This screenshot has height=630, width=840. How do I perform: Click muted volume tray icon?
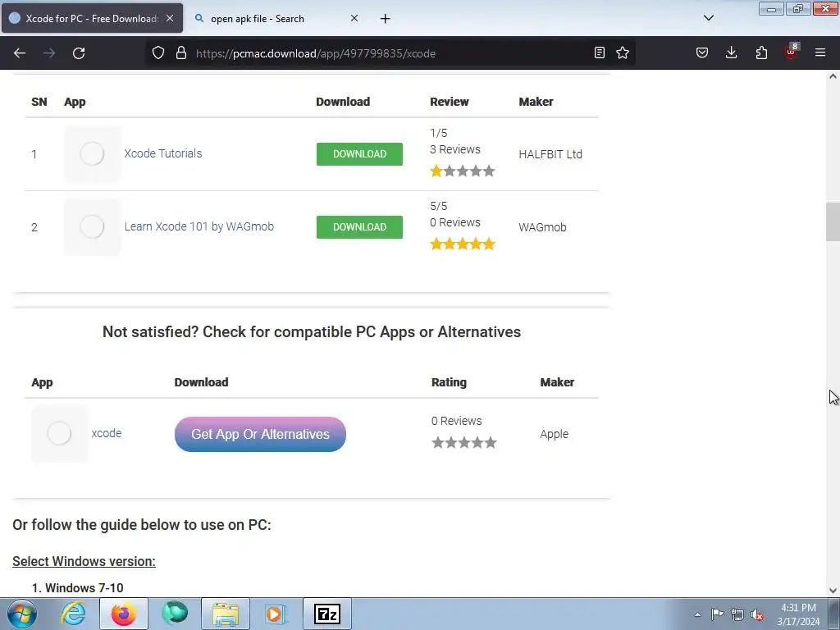coord(757,614)
